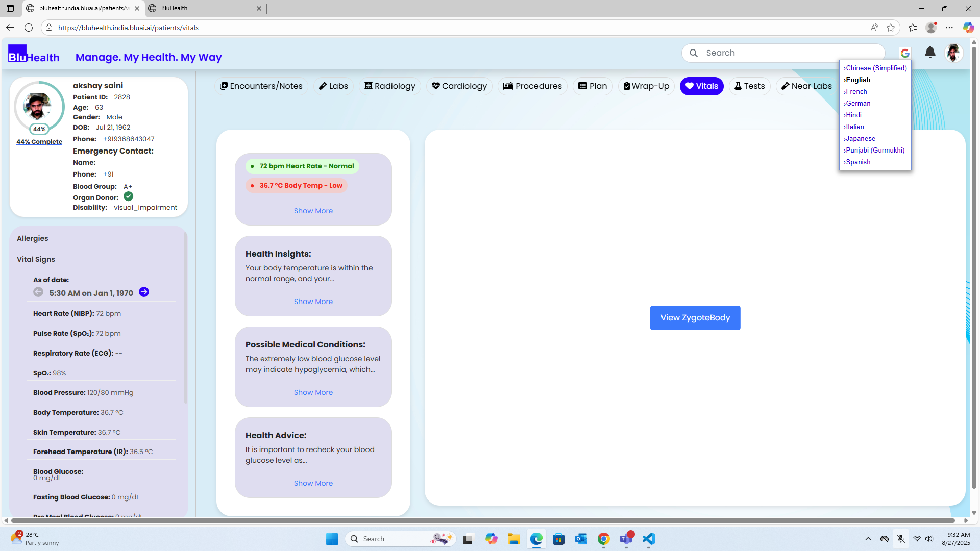Switch to Cardiology tab
The width and height of the screenshot is (980, 551).
click(459, 86)
